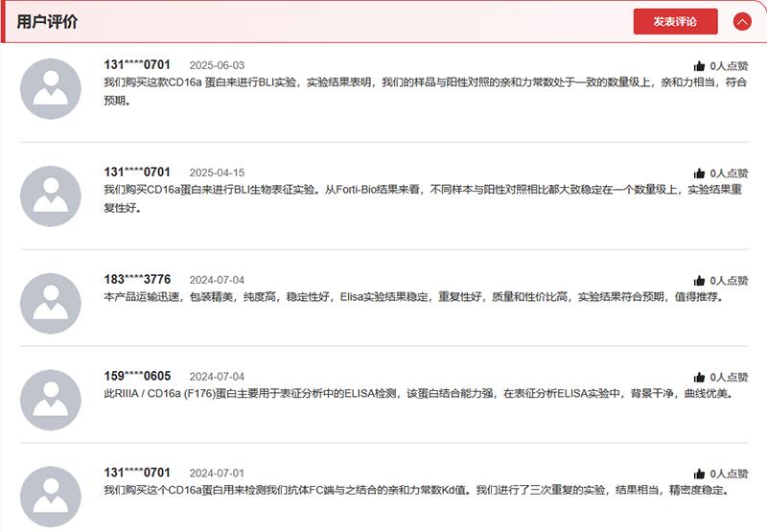This screenshot has height=532, width=767.
Task: Click 0人点赞 count on first review
Action: pos(729,66)
